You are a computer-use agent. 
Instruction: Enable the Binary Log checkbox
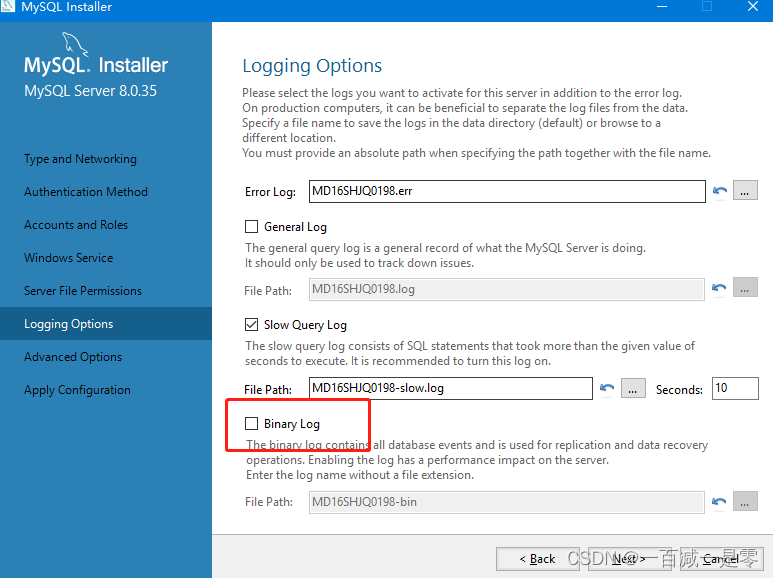pos(251,423)
